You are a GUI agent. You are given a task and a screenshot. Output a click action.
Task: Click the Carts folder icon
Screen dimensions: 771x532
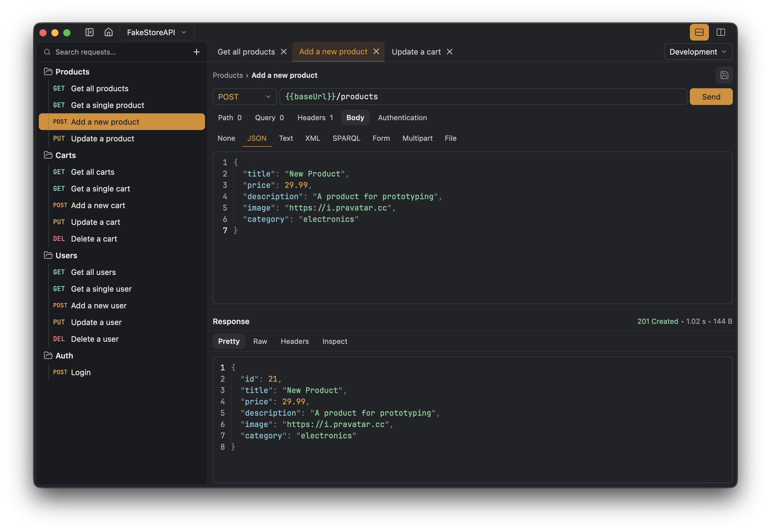[x=48, y=155]
